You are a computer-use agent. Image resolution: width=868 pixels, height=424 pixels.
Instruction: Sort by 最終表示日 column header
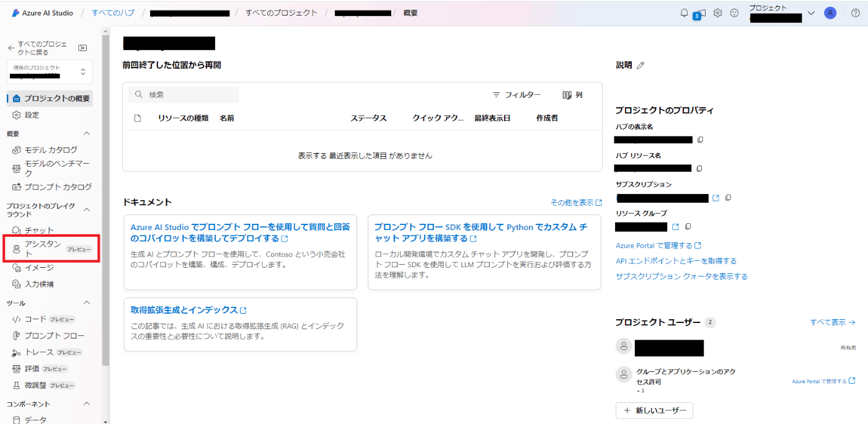click(492, 118)
